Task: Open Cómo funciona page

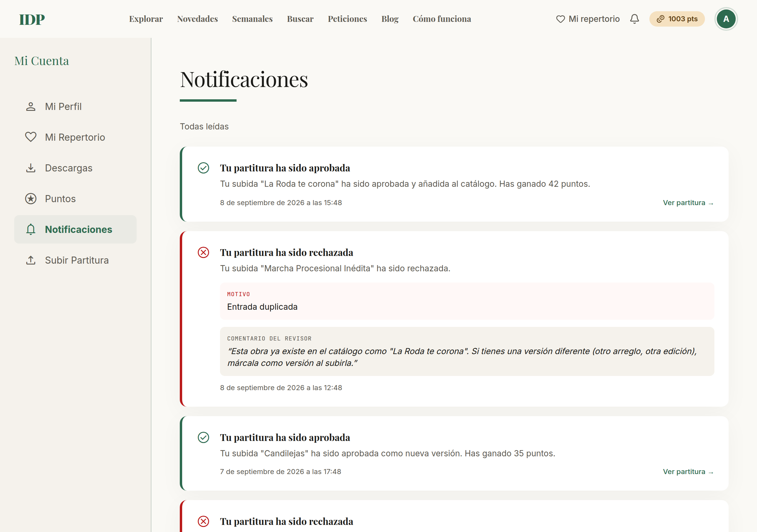Action: [x=442, y=19]
